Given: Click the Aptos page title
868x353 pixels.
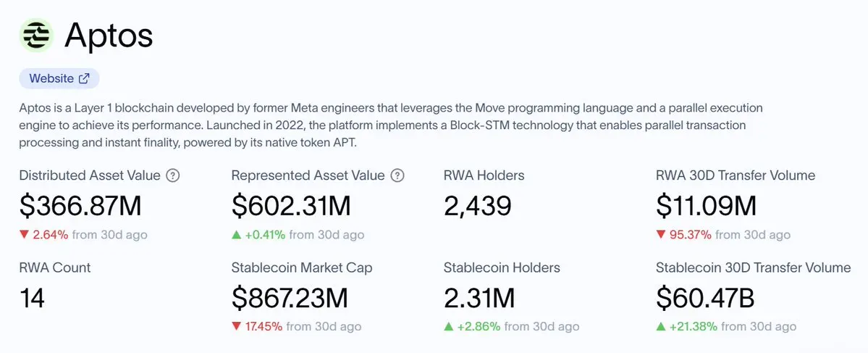Looking at the screenshot, I should point(109,35).
